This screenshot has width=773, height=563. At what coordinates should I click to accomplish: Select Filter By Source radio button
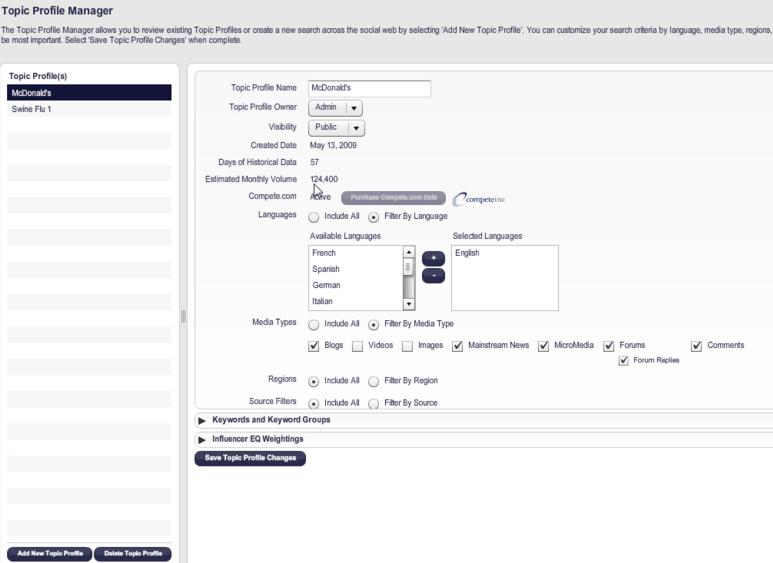[374, 403]
